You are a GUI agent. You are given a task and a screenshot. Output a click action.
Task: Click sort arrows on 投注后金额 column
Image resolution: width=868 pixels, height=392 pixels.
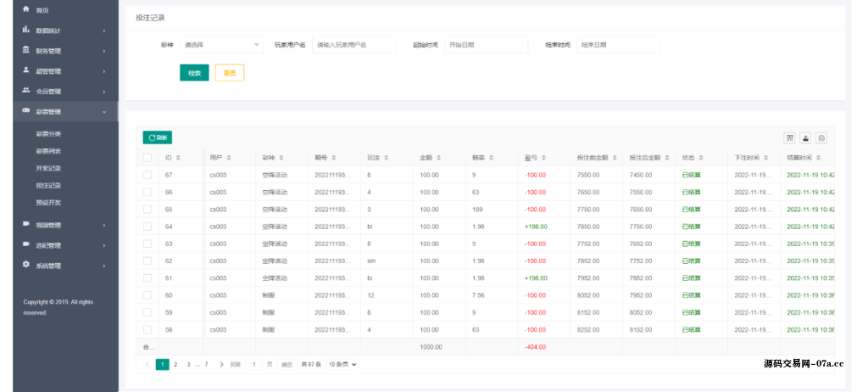[x=666, y=158]
